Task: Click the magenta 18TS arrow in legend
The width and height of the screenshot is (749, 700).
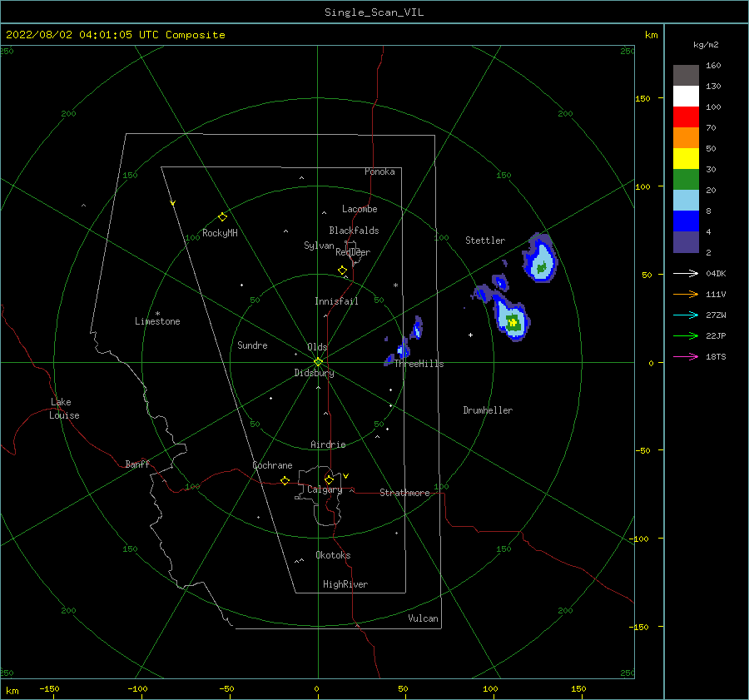Action: 686,356
